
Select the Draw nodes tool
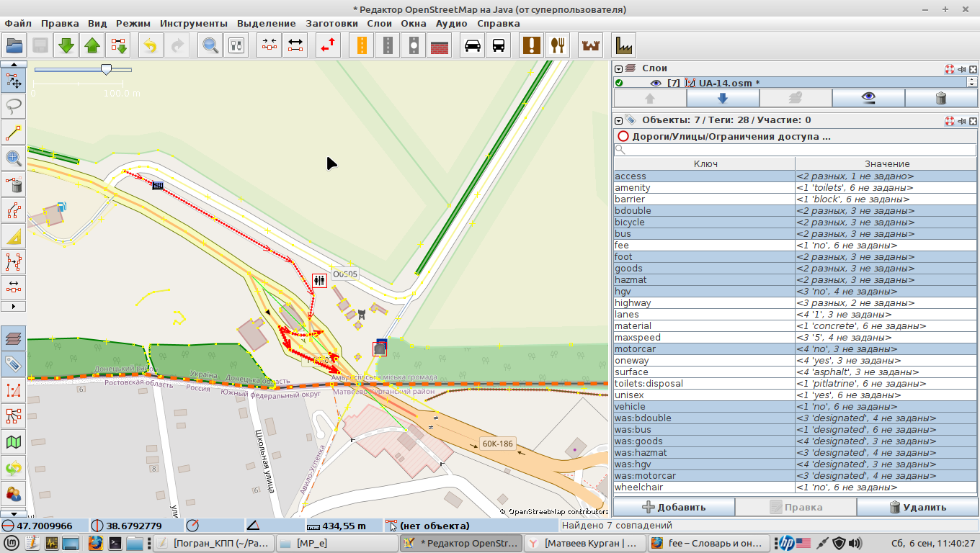pos(14,132)
